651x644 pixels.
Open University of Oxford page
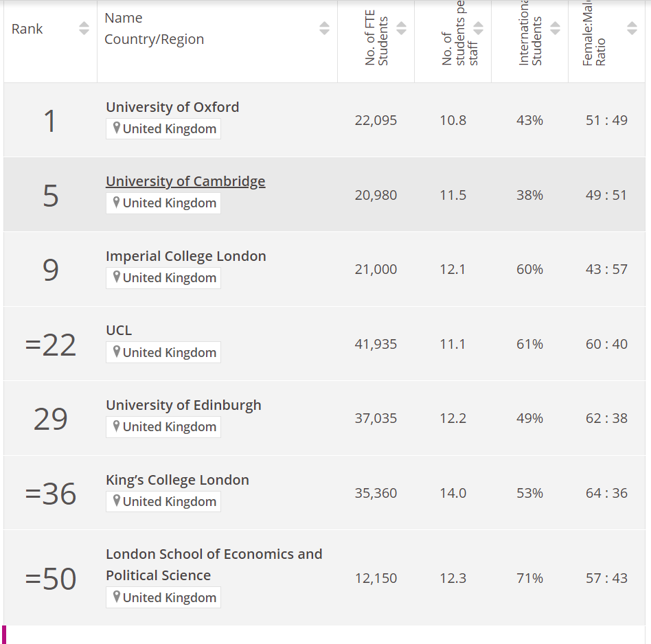click(x=172, y=107)
